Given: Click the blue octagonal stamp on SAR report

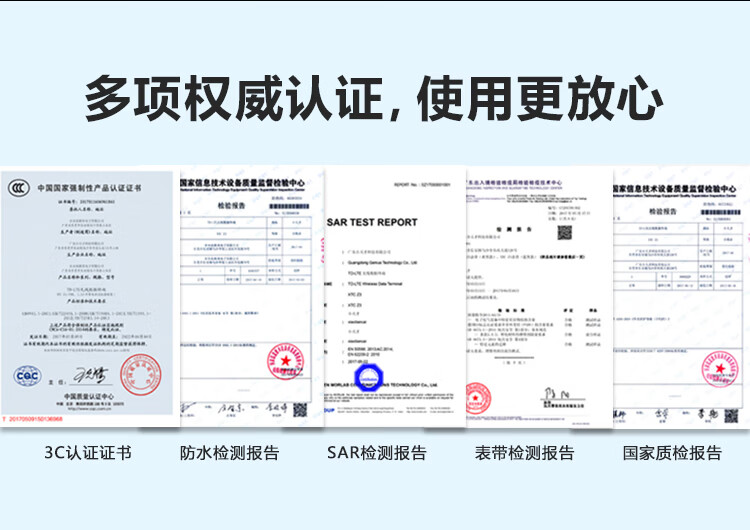Looking at the screenshot, I should [369, 378].
